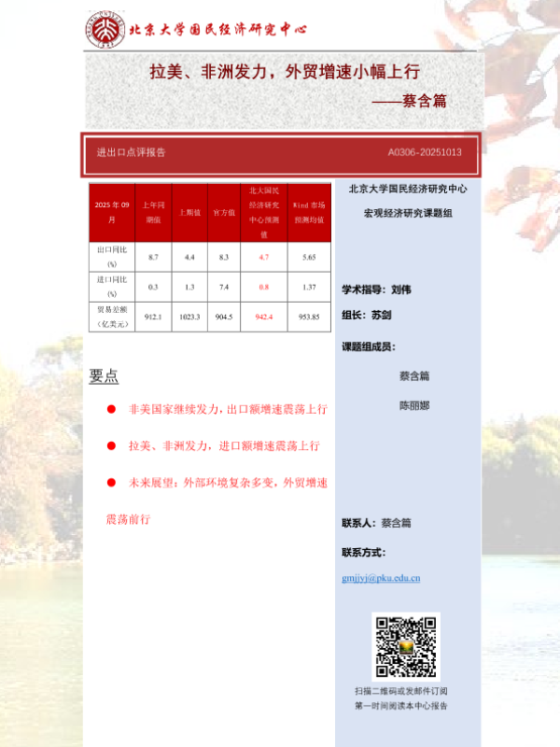Select the red forecast value 942.4
The image size is (560, 747).
263,317
